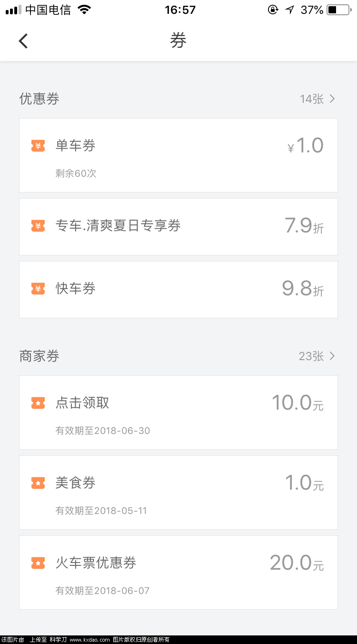
Task: Tap the location arrow in status bar
Action: point(289,10)
